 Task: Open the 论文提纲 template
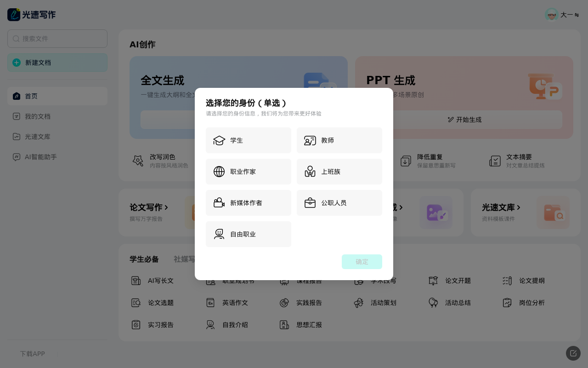point(524,281)
